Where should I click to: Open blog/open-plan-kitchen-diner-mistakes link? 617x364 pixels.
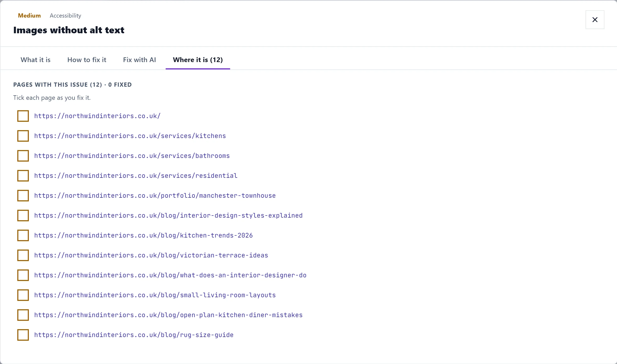(x=168, y=315)
